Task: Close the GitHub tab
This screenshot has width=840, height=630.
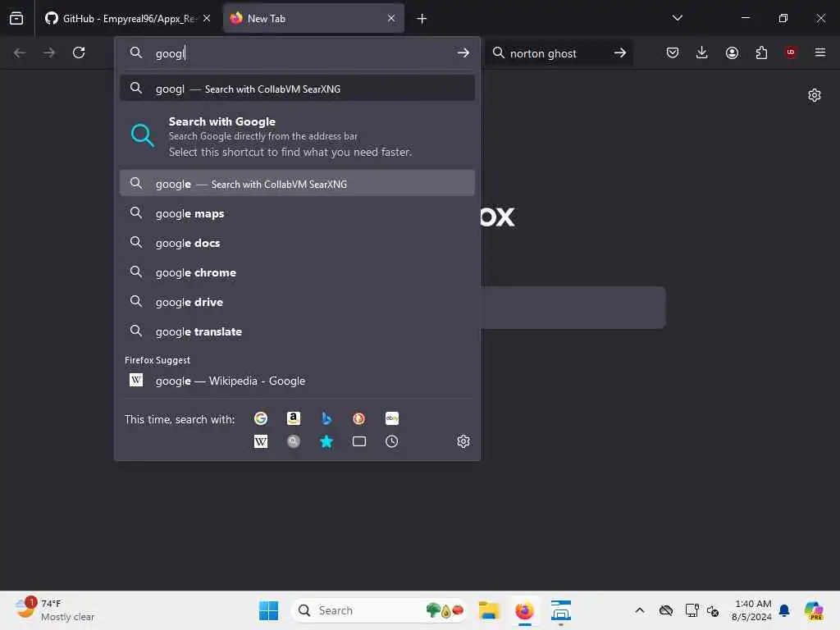Action: [x=207, y=18]
